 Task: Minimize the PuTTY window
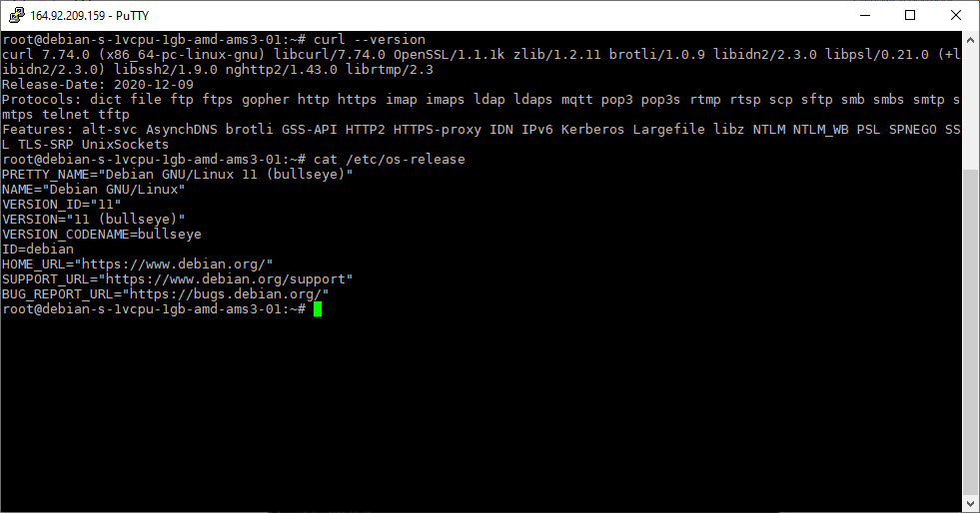pyautogui.click(x=865, y=15)
